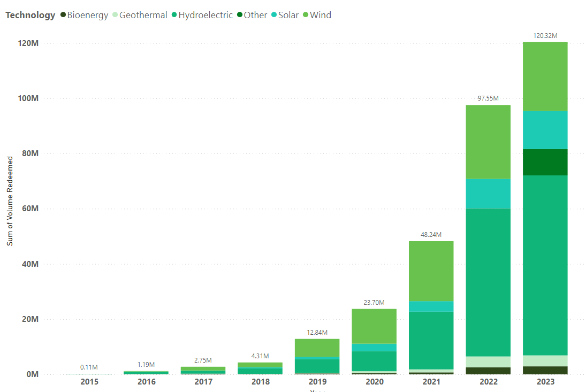
Task: Select the Hydroelectric legend entry
Action: tap(202, 15)
